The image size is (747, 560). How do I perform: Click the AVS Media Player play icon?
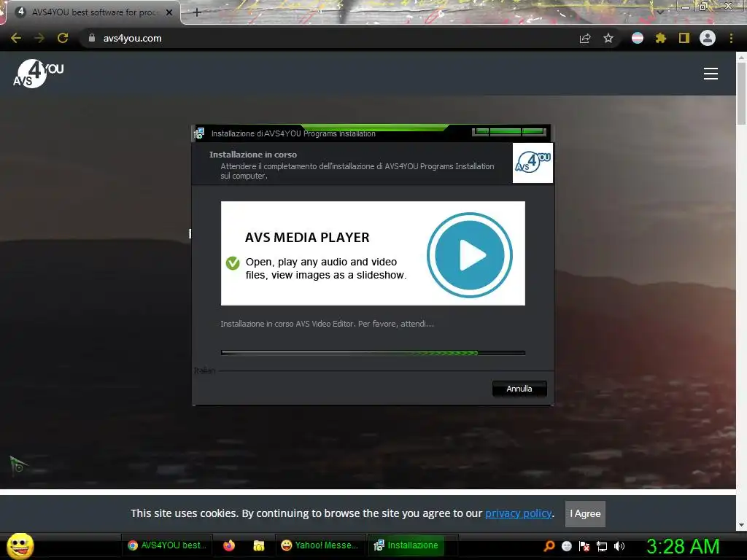[x=470, y=254]
